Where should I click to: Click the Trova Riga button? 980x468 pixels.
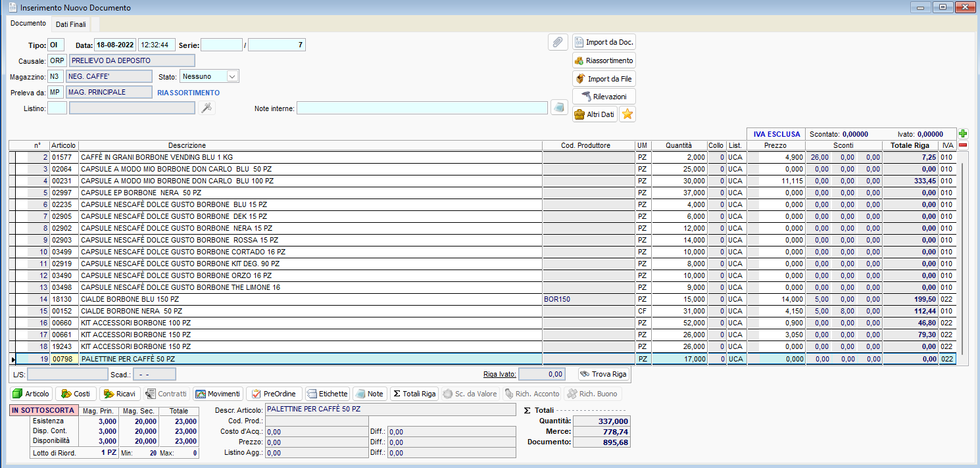[x=603, y=374]
